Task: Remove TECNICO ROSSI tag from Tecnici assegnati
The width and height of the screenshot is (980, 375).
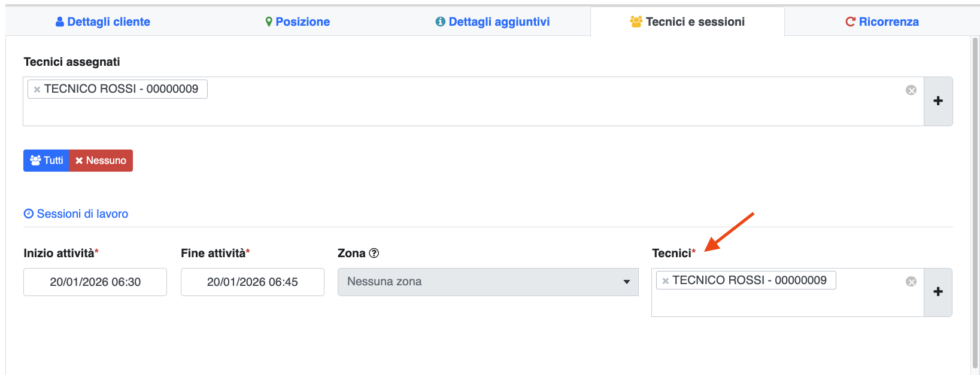Action: point(37,90)
